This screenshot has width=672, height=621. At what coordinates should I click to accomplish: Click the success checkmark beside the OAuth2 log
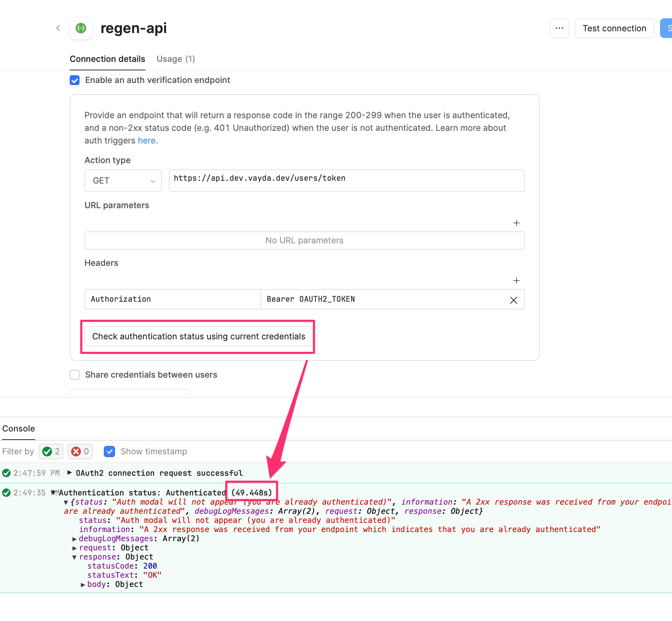6,473
